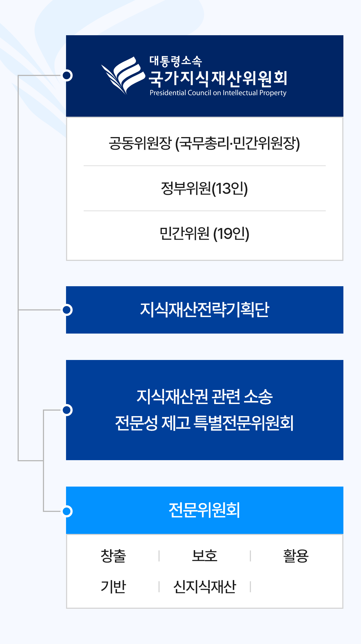Choose the 보호 committee item
The height and width of the screenshot is (644, 361).
click(205, 556)
